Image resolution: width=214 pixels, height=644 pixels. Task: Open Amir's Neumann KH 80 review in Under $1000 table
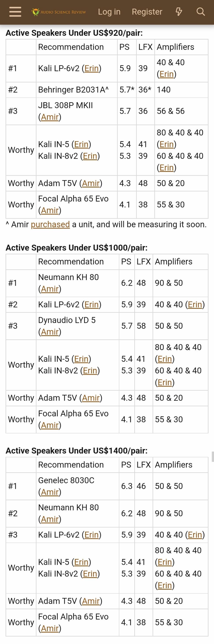coord(50,289)
